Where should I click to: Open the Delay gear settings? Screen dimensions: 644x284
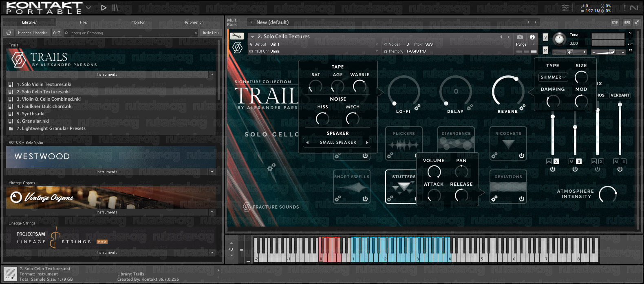pyautogui.click(x=470, y=107)
